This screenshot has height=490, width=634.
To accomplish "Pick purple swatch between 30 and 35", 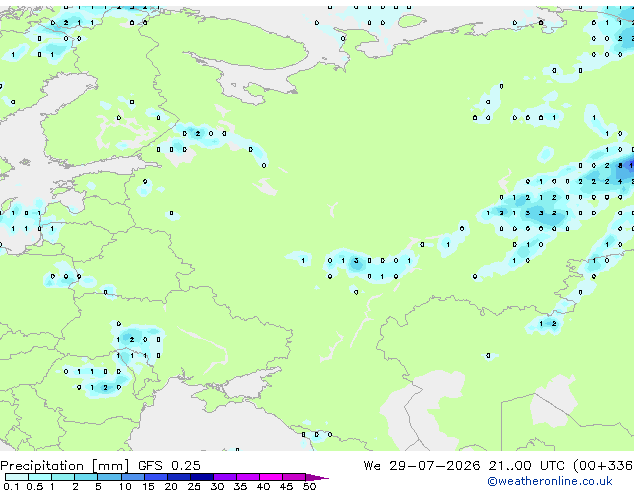I will point(225,477).
